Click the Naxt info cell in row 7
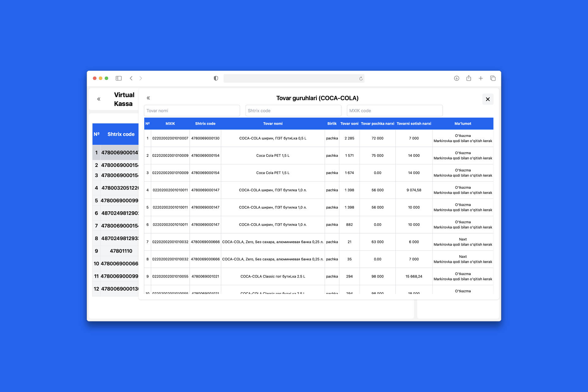 tap(463, 242)
